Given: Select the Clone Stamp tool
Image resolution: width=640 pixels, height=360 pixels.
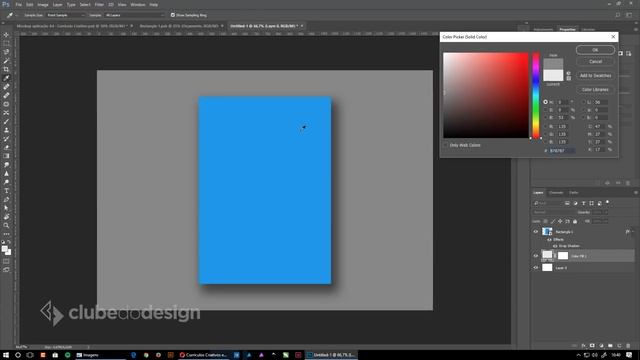Looking at the screenshot, I should pos(6,130).
